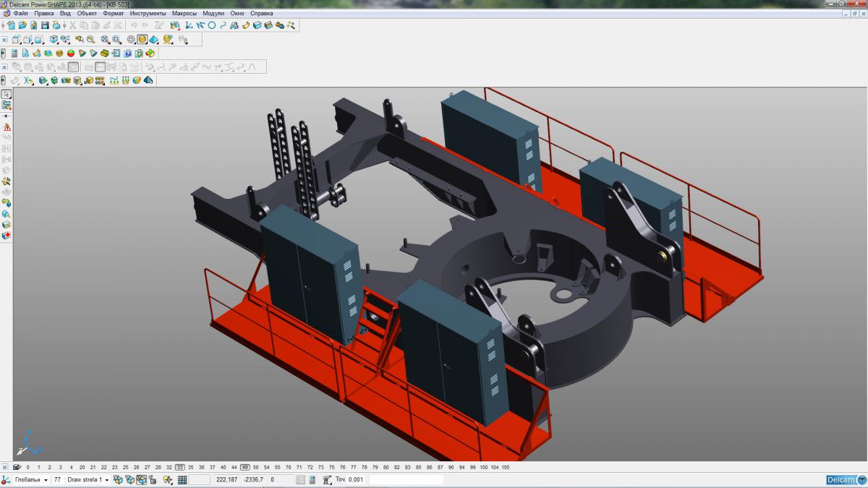Click the blue cone icon in bottom toolbar row
This screenshot has height=488, width=868.
tap(148, 80)
